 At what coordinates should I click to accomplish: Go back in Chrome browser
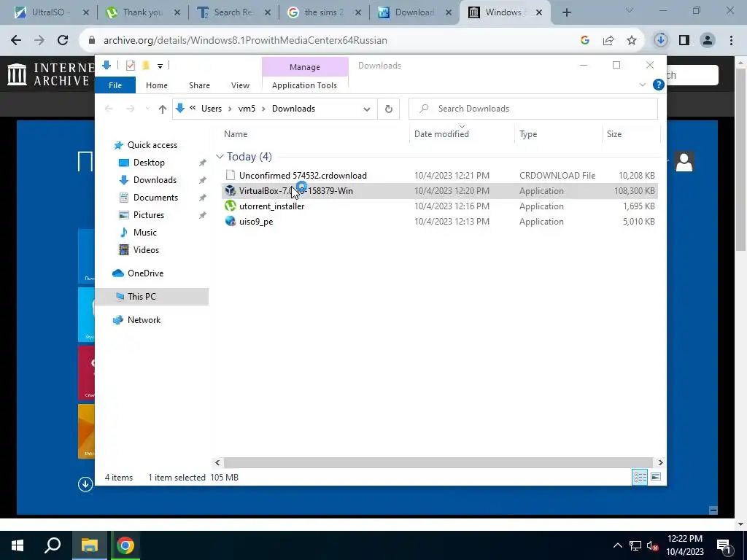pyautogui.click(x=16, y=41)
